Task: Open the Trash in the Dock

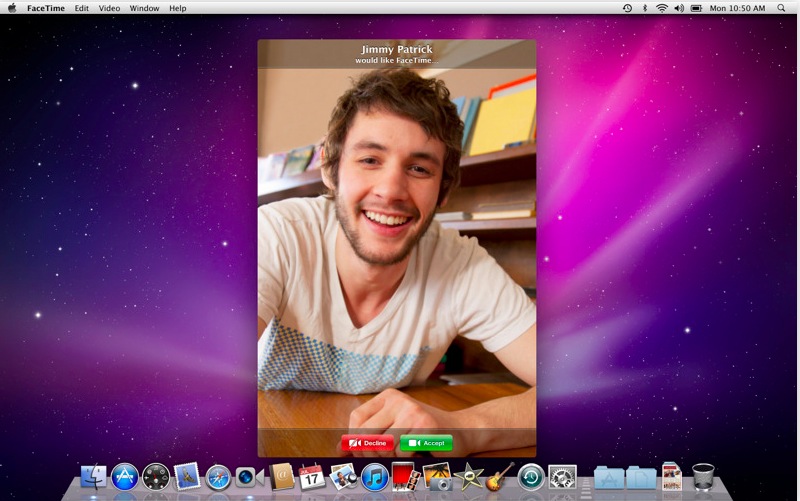Action: coord(703,477)
